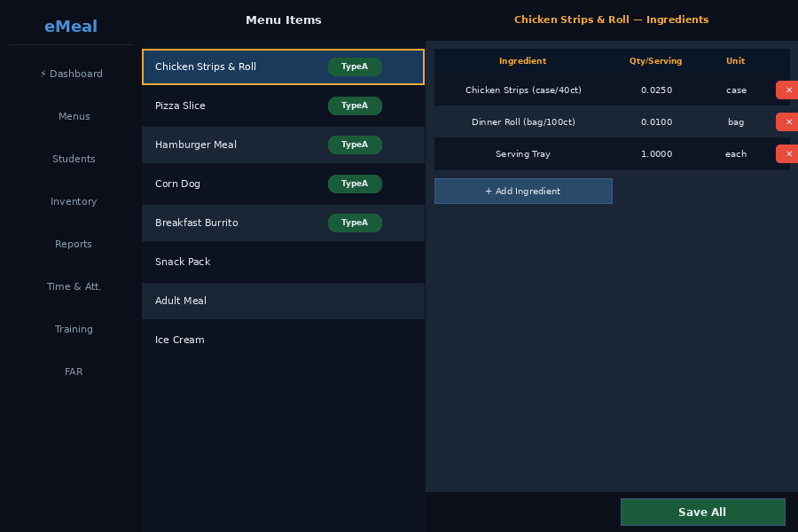Screen dimensions: 798x532
Task: Click the TypeA badge on Pizza Slice
Action: (355, 106)
